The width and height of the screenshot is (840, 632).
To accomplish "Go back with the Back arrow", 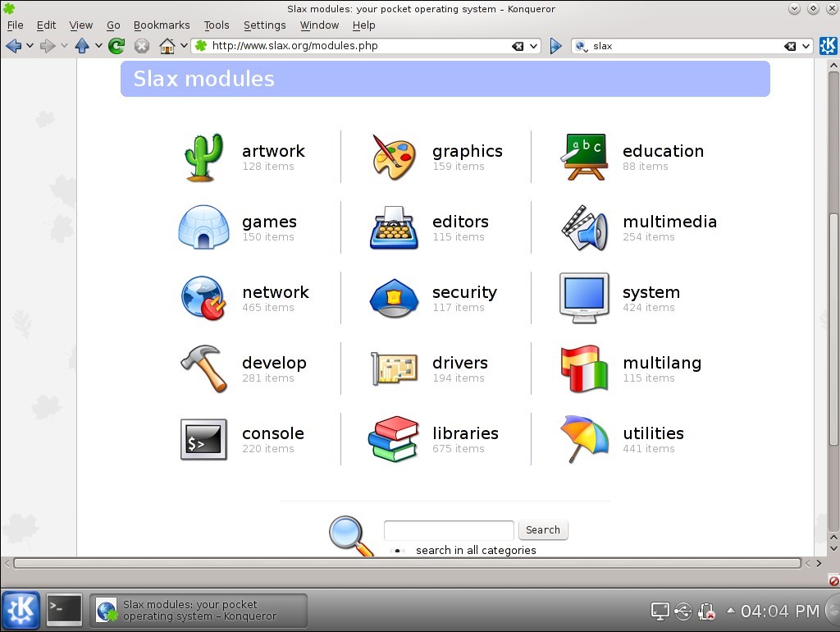I will coord(13,46).
